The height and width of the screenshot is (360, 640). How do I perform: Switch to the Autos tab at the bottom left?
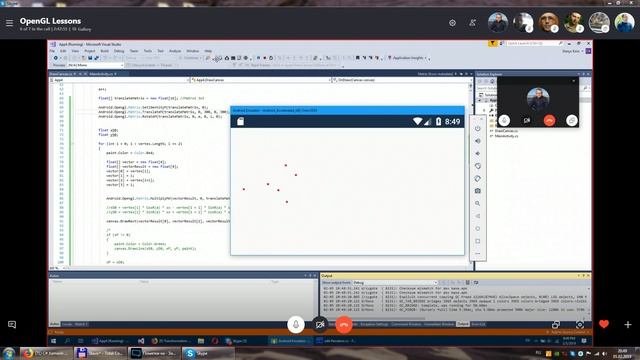point(54,324)
